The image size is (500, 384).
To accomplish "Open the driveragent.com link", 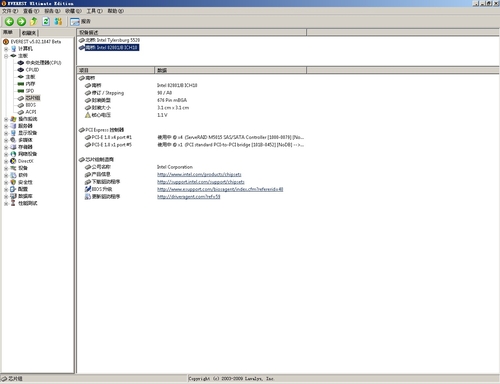I will tap(189, 196).
